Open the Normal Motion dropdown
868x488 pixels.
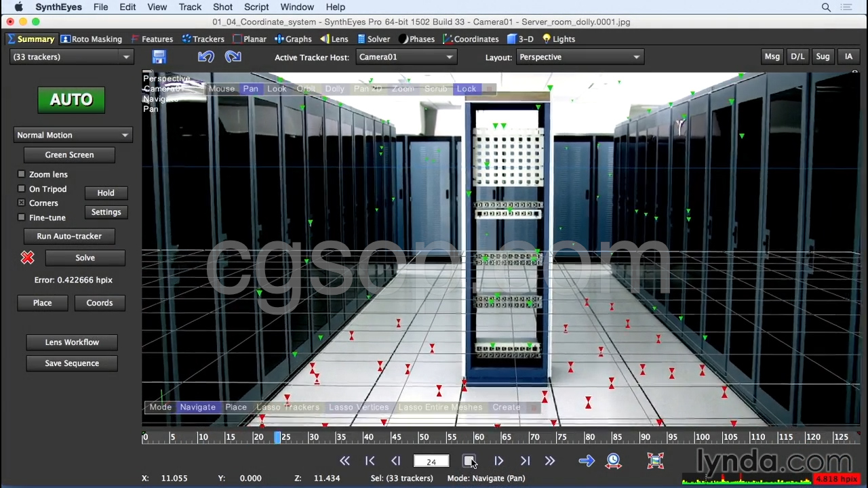pos(72,135)
